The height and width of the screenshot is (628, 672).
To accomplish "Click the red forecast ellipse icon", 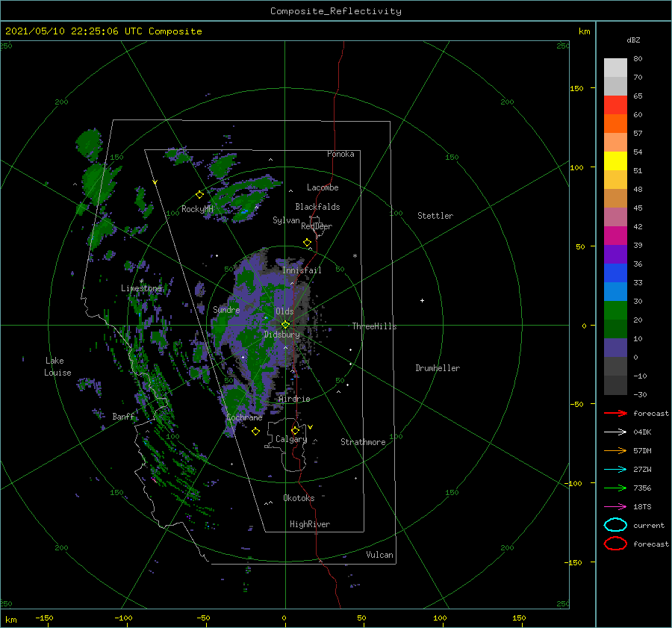I will [615, 544].
